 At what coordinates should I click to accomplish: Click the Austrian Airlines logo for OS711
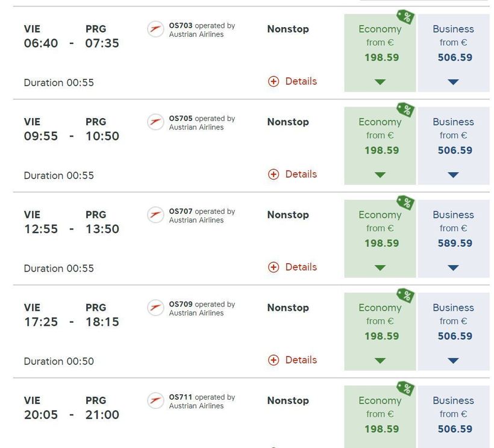(x=155, y=400)
